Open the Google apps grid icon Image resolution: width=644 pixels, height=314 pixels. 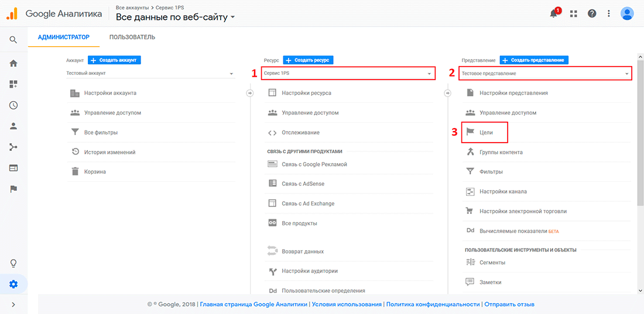click(573, 13)
